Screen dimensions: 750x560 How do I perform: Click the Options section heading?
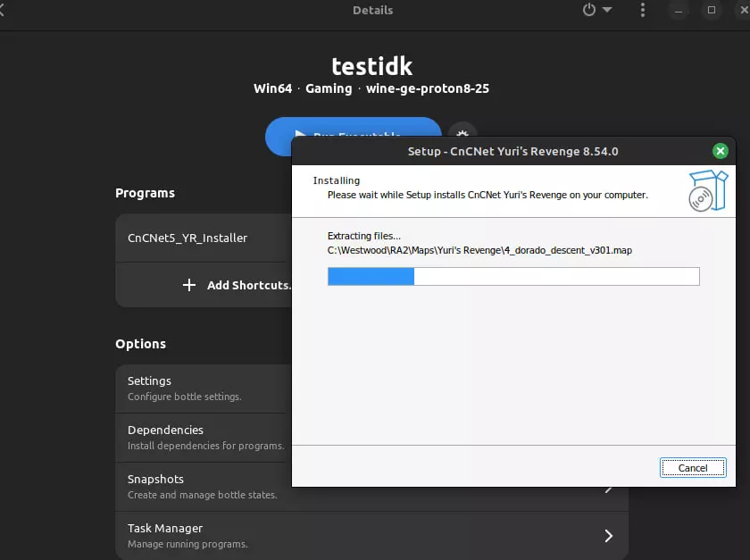pyautogui.click(x=141, y=344)
